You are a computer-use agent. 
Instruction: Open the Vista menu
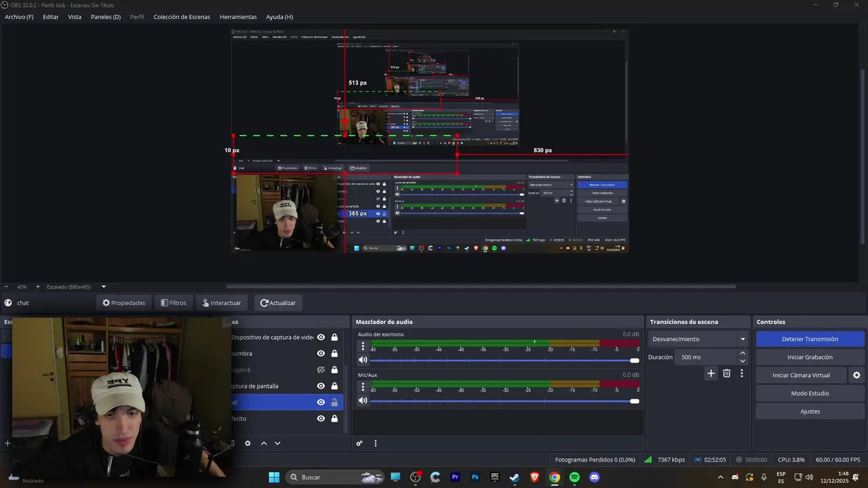point(75,17)
